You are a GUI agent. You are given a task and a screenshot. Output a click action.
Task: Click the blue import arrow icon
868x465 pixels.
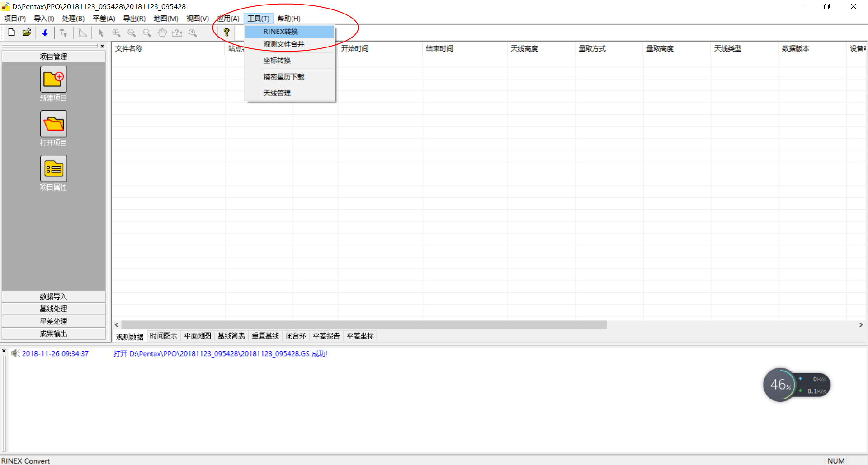click(45, 33)
